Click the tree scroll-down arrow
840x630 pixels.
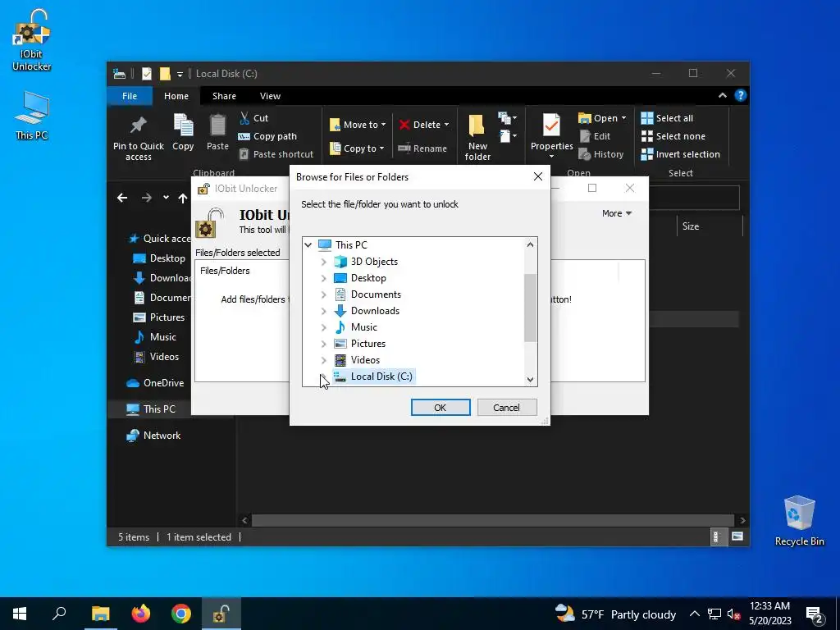click(x=530, y=380)
